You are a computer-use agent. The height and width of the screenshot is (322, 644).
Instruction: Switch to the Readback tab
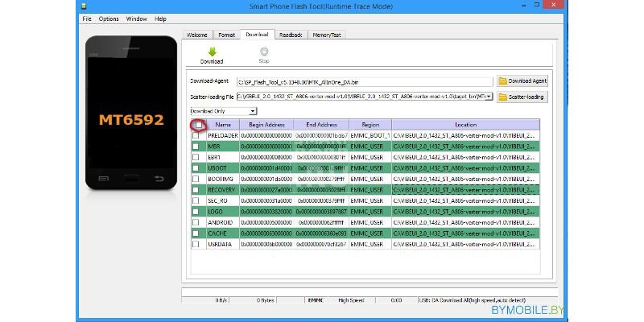click(x=291, y=35)
